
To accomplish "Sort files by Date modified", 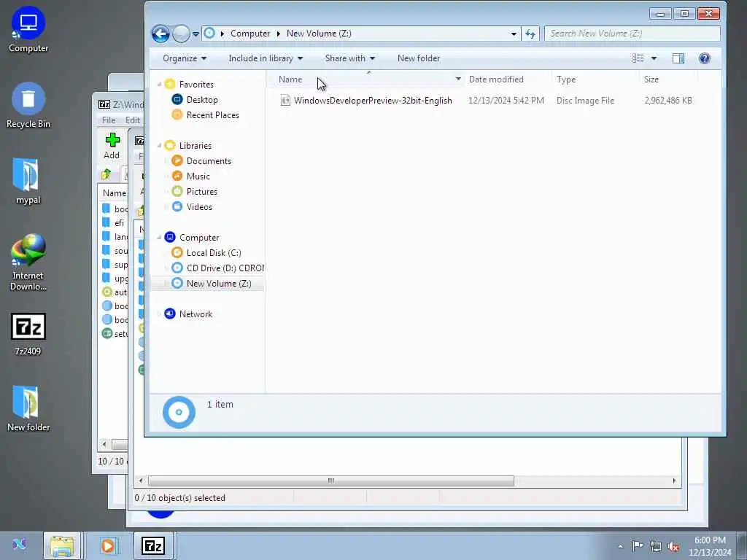I will (496, 79).
